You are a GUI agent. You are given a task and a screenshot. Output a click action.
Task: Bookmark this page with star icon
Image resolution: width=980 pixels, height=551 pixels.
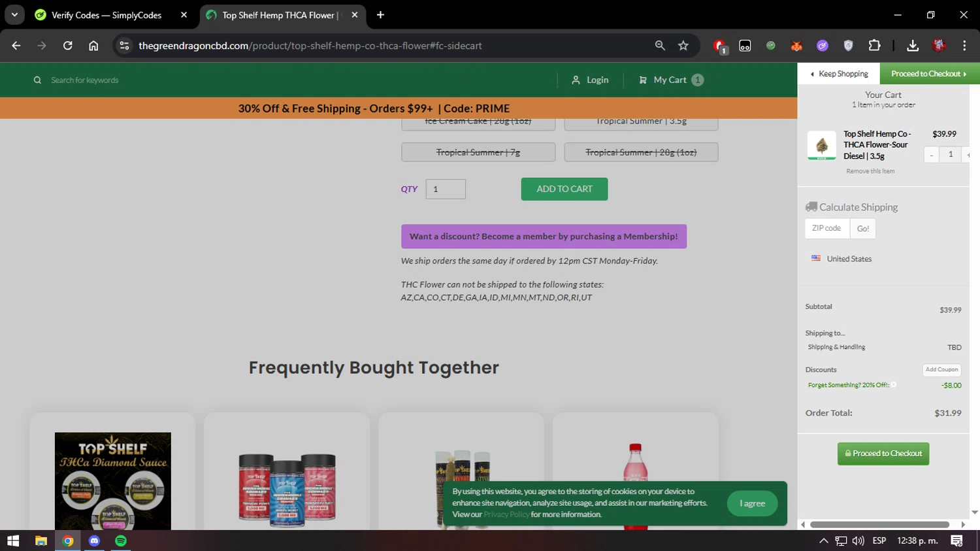683,46
